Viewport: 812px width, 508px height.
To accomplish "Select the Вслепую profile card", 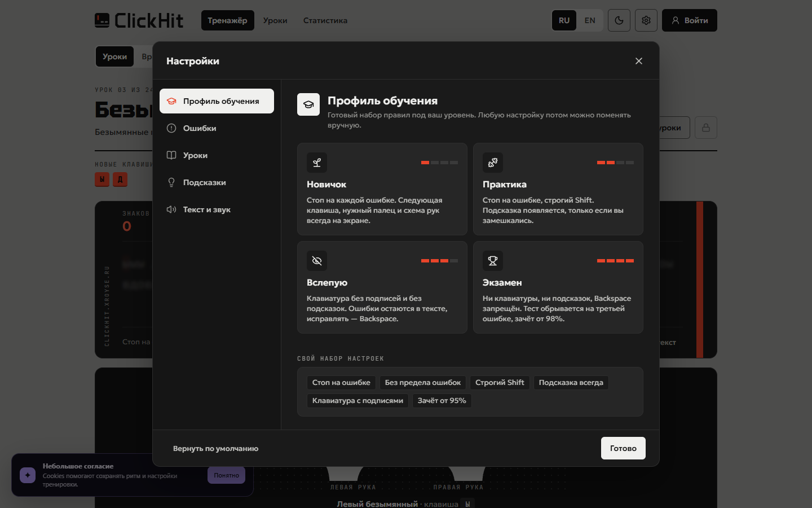I will (382, 287).
